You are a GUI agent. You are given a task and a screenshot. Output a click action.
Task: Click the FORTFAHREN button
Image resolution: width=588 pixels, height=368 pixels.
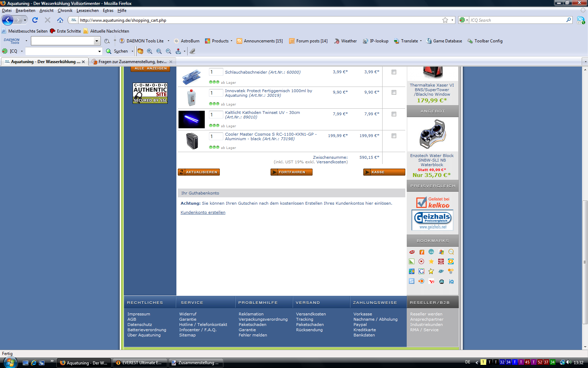[x=292, y=172]
